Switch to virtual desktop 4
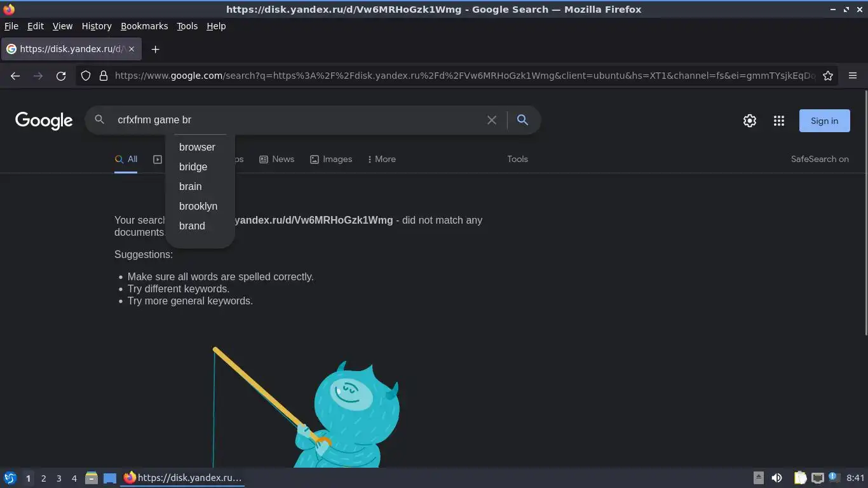The image size is (868, 488). pos(74,478)
